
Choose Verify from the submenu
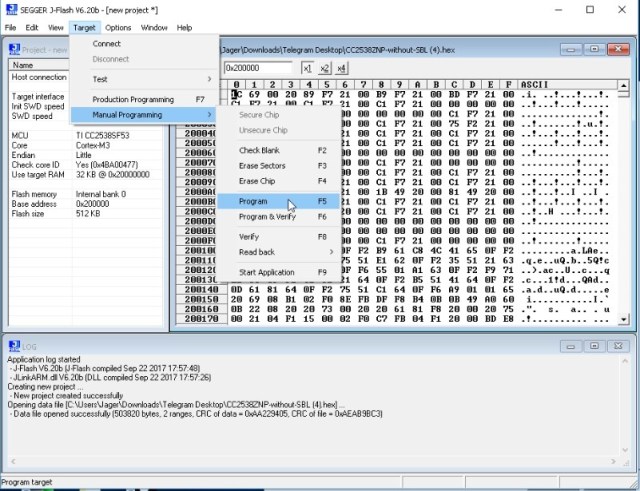point(278,237)
